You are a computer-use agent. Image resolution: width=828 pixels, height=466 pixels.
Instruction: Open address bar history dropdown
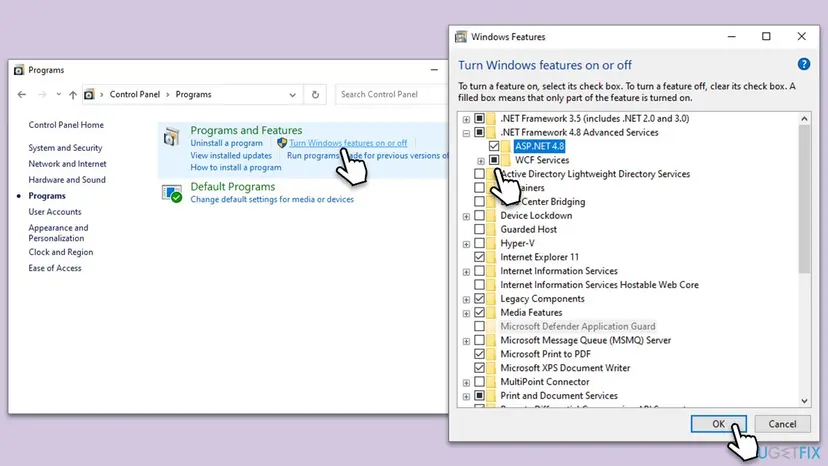click(x=293, y=95)
